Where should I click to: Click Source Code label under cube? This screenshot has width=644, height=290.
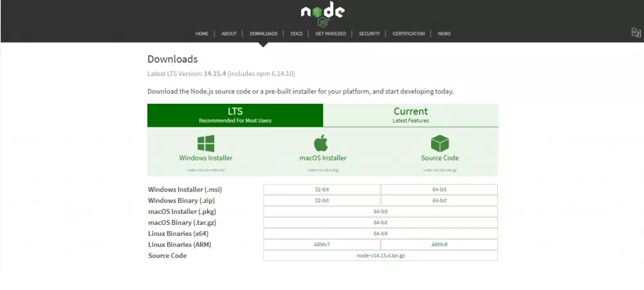coord(440,158)
